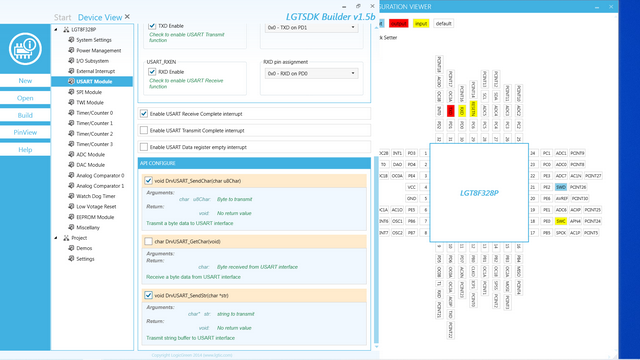Click the Help sidebar button

point(25,150)
